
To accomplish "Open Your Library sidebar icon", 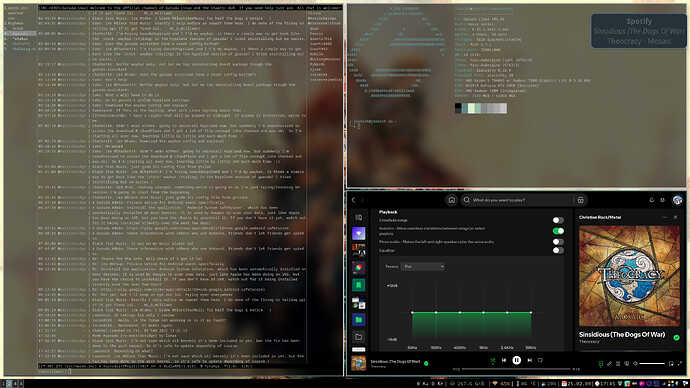I will click(359, 217).
